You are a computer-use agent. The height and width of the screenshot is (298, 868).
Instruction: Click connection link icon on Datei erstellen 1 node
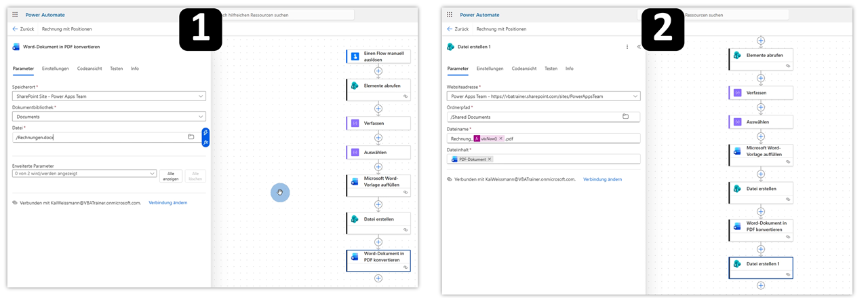click(788, 274)
